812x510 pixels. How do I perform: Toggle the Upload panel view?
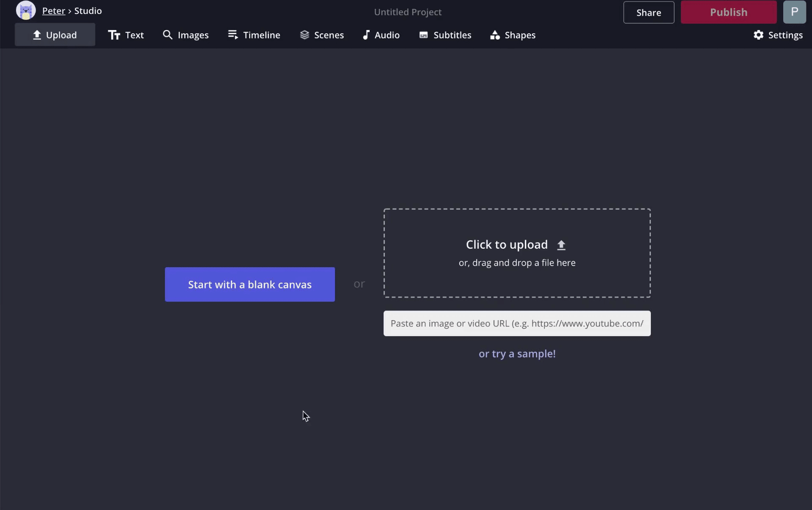55,35
